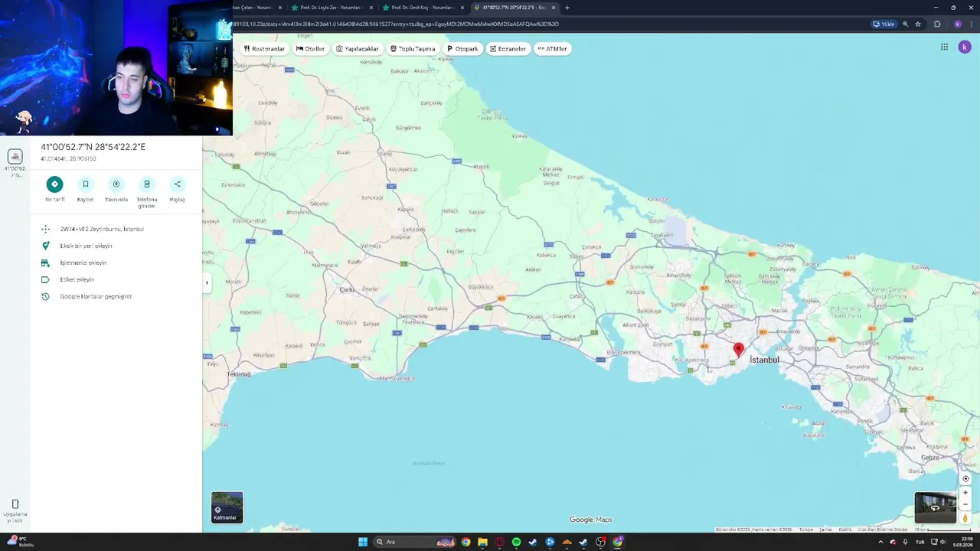Click Etiket ekleyin
This screenshot has height=551, width=980.
[x=116, y=279]
